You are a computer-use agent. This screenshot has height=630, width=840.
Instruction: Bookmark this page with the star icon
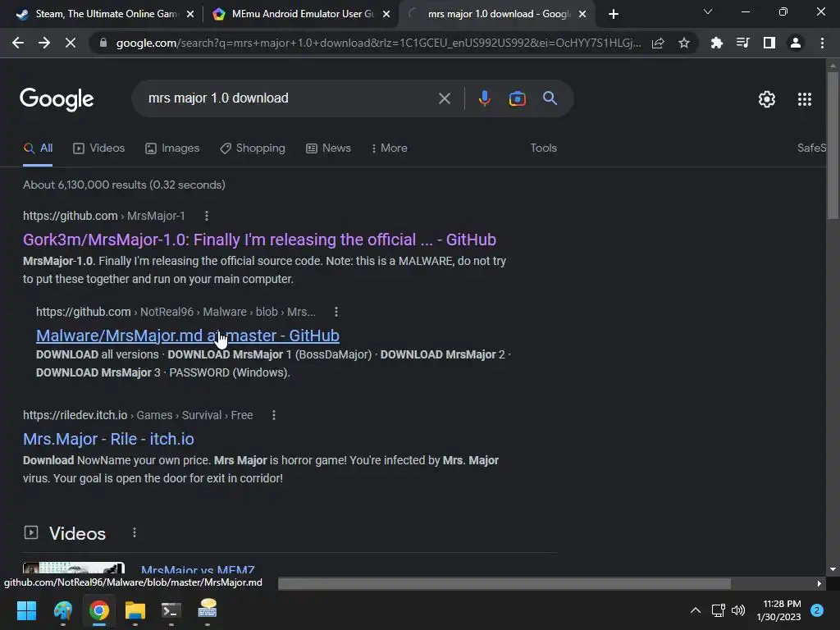coord(684,43)
